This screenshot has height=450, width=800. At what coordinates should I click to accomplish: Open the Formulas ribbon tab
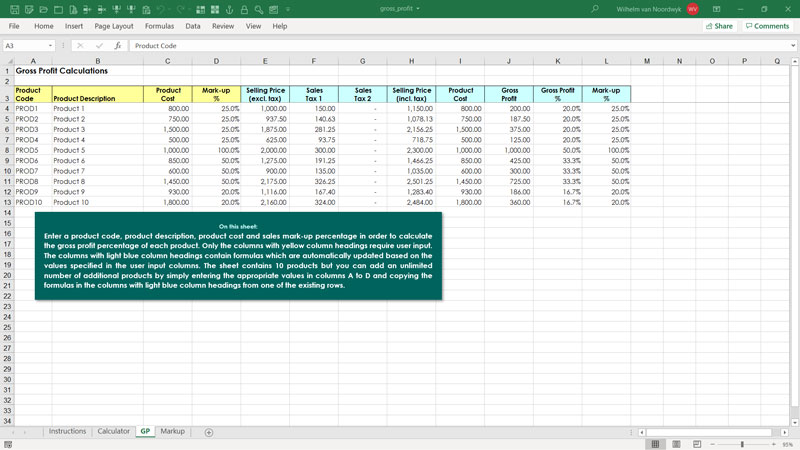(159, 26)
